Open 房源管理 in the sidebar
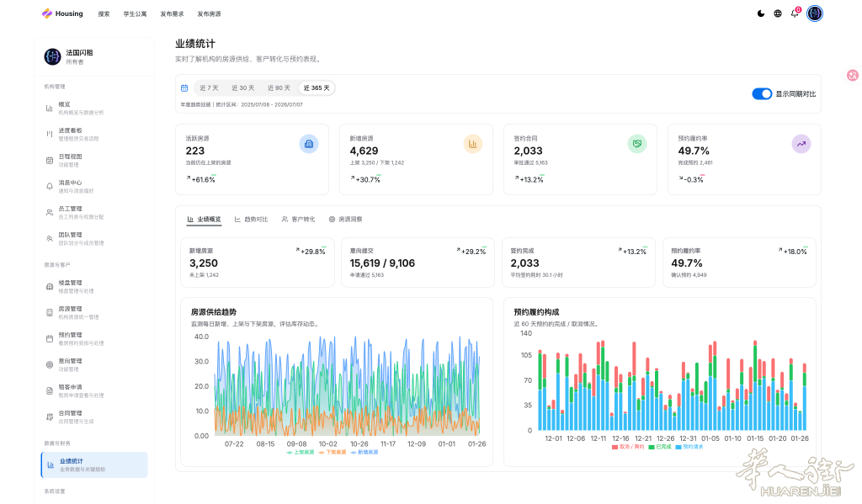 click(94, 313)
